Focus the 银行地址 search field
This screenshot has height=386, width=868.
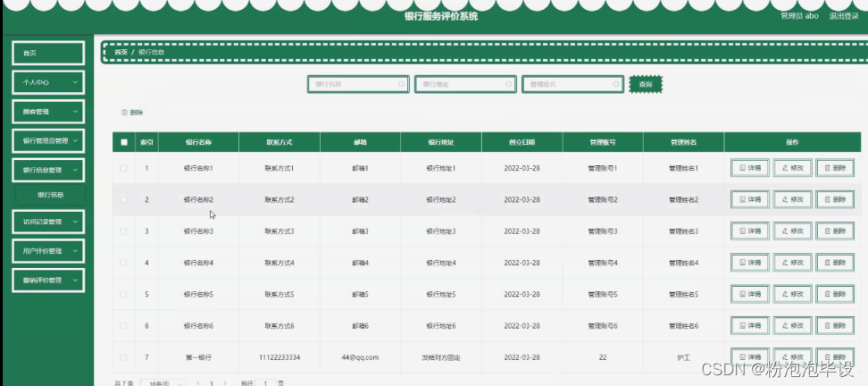point(465,84)
